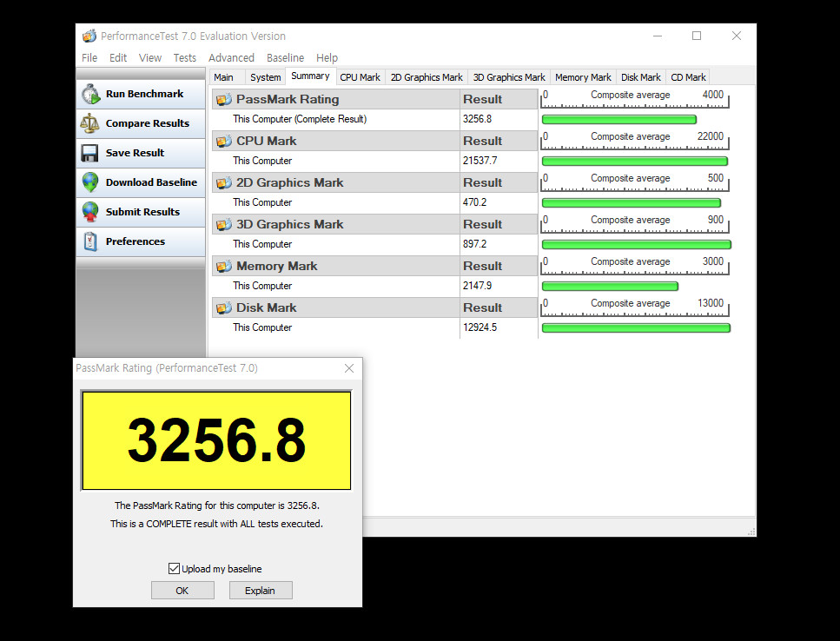840x641 pixels.
Task: Switch to the 3D Graphics Mark tab
Action: pos(509,77)
